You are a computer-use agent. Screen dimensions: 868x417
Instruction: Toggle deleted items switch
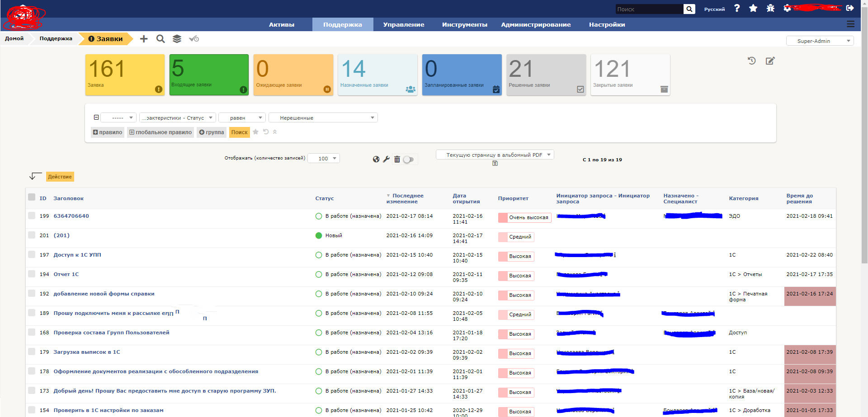click(x=408, y=159)
